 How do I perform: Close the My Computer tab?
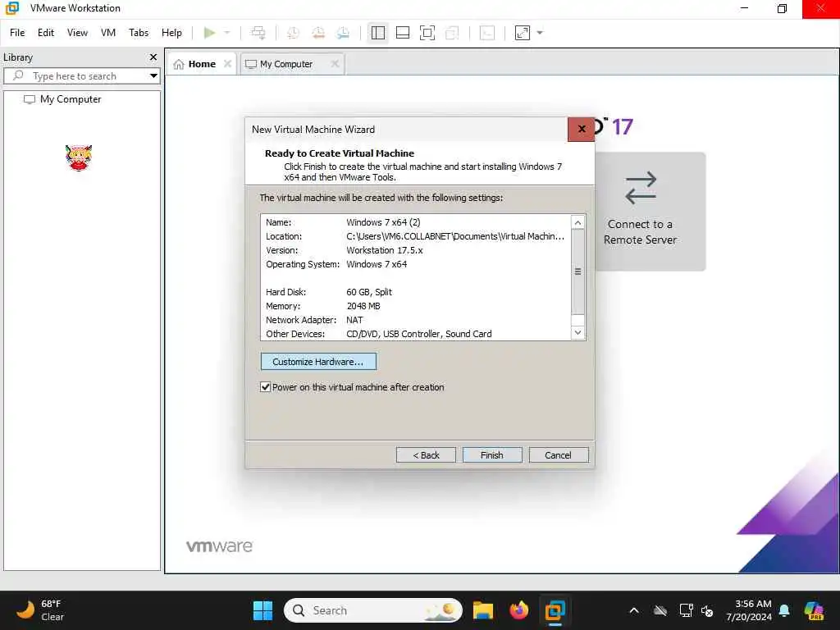(x=335, y=64)
